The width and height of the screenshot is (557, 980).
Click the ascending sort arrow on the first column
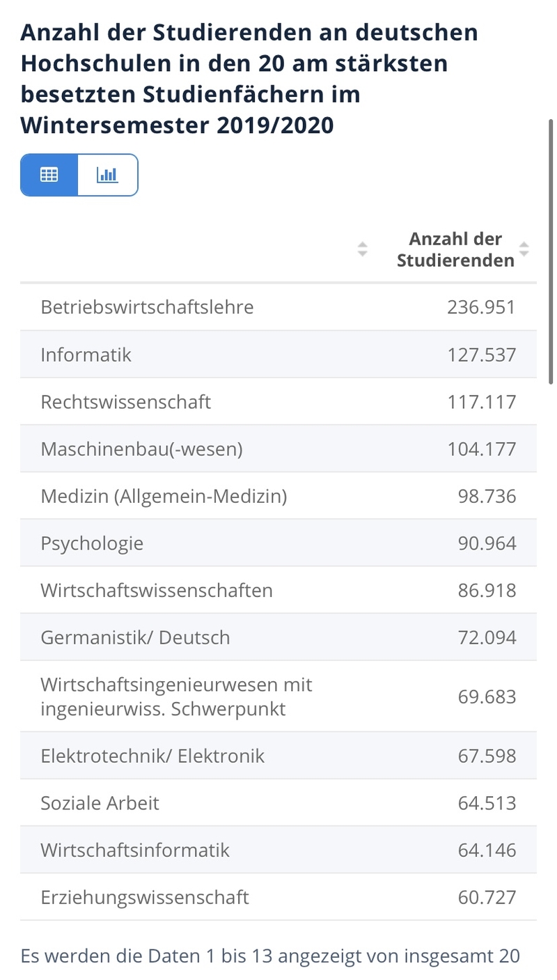point(363,244)
